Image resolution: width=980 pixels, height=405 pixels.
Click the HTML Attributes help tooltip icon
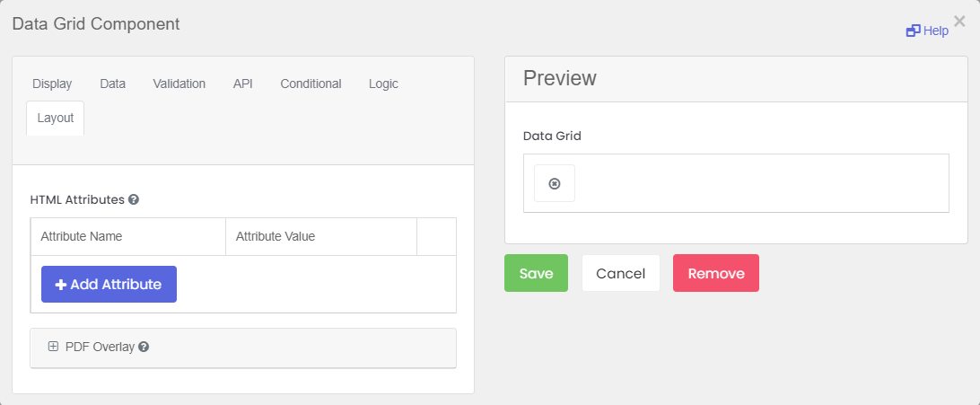134,199
